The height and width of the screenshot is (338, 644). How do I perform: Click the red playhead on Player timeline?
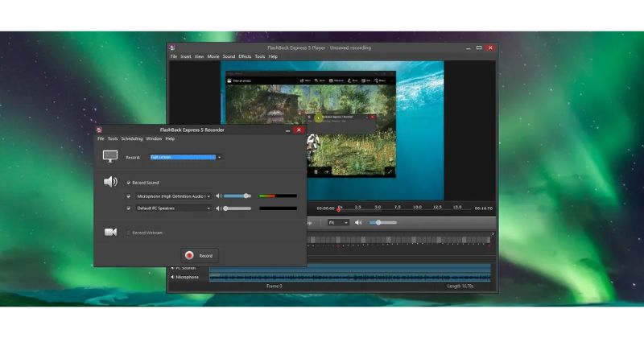(339, 209)
